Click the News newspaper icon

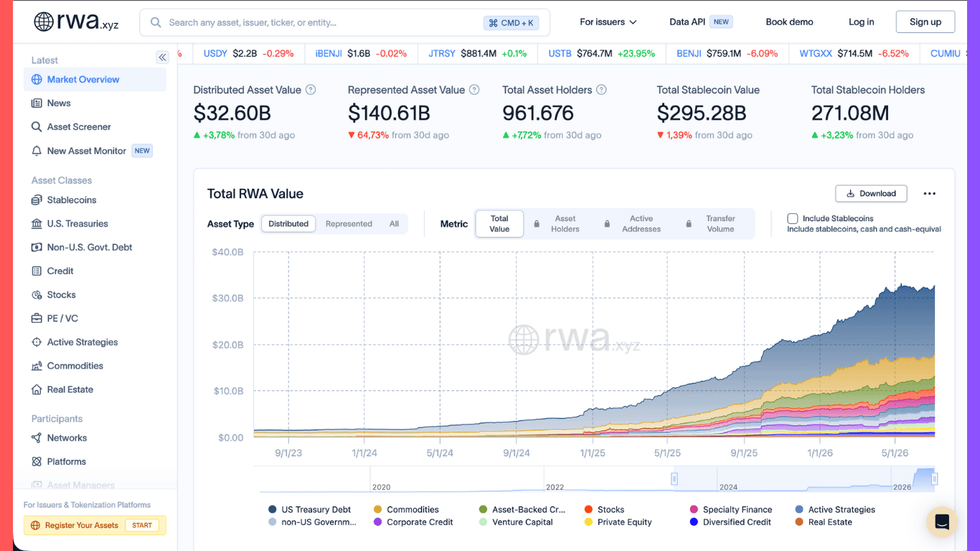pyautogui.click(x=37, y=103)
